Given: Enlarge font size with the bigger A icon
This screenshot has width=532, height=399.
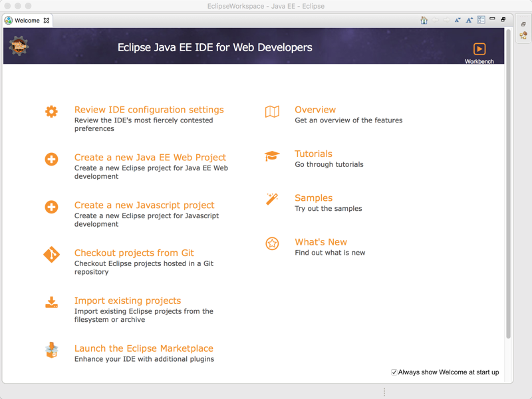Looking at the screenshot, I should (469, 20).
